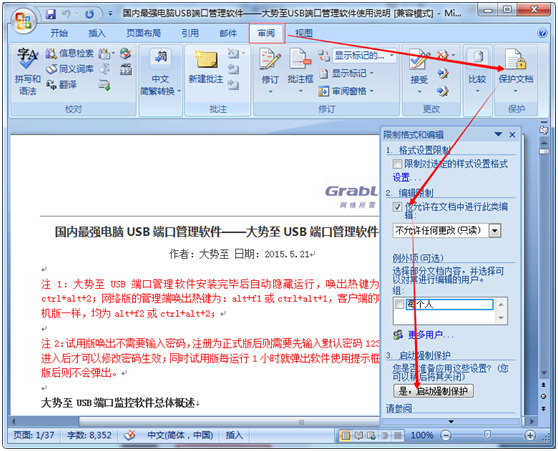Viewport: 558px width, 451px height.
Task: Go to next change icon
Action: (443, 91)
